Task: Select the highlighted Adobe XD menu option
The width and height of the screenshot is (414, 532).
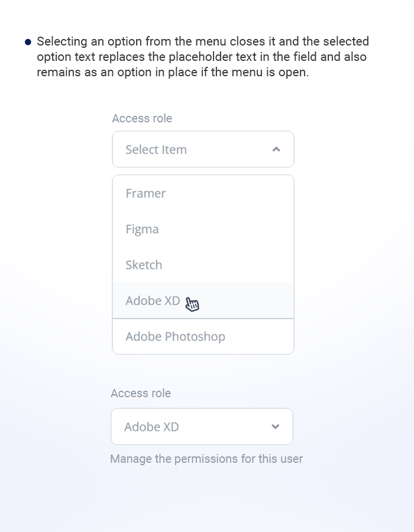Action: coord(153,301)
